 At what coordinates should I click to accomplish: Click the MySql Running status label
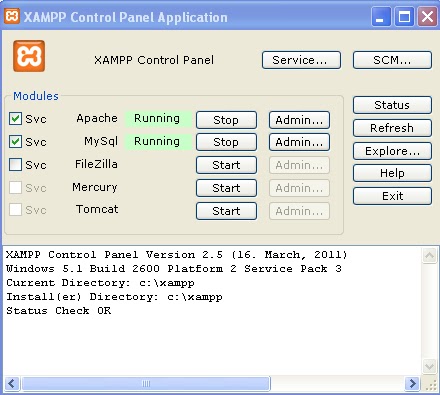pyautogui.click(x=157, y=141)
